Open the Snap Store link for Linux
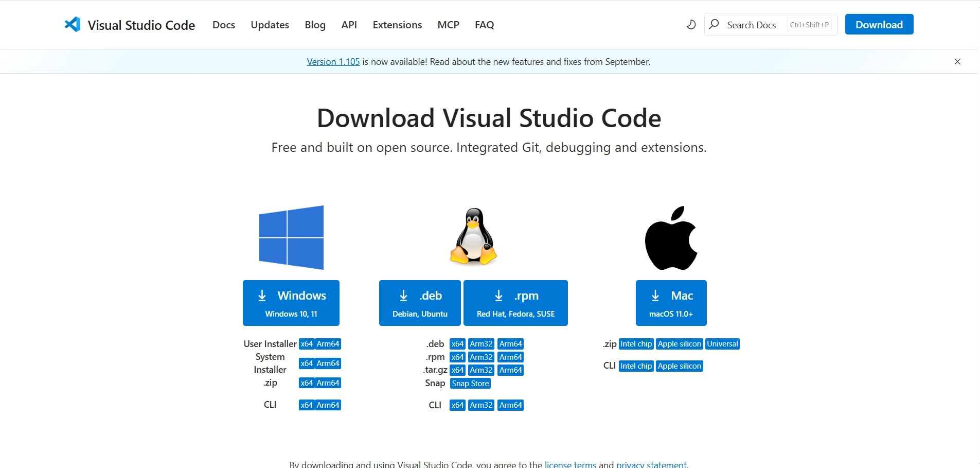 [x=470, y=383]
